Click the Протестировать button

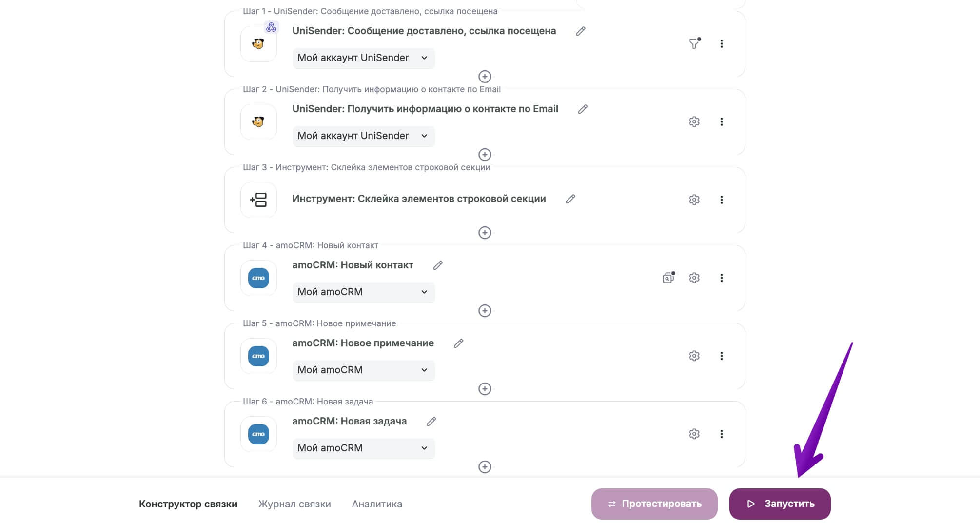654,504
